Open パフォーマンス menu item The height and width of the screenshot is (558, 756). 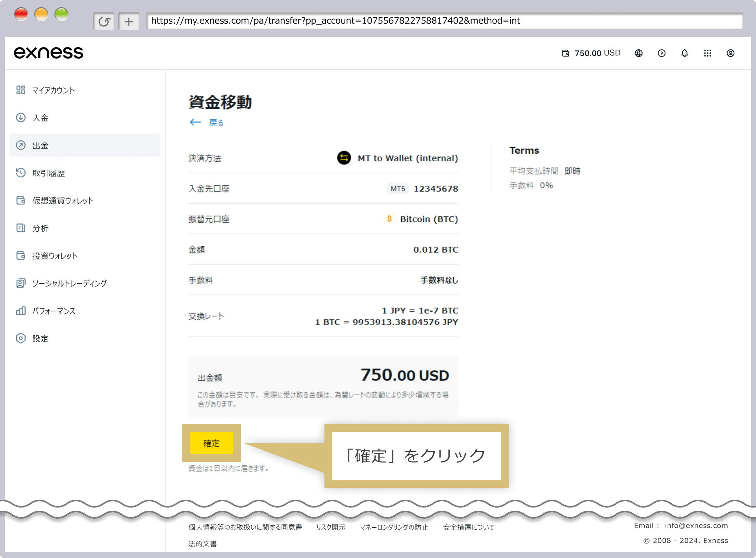coord(85,311)
